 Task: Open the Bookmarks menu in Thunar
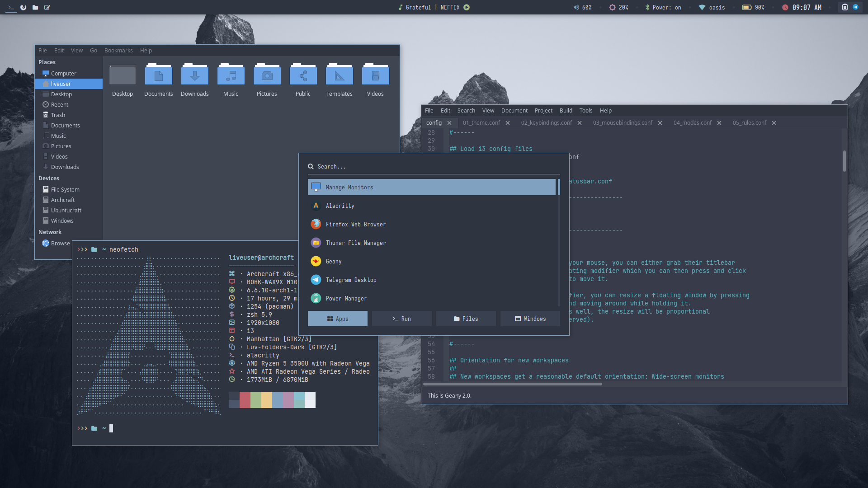[118, 51]
